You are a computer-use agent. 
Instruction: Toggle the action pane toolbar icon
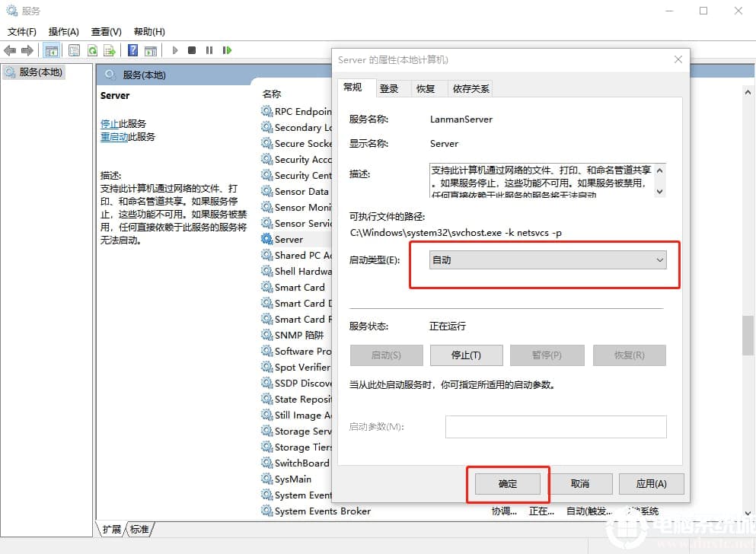(x=151, y=50)
